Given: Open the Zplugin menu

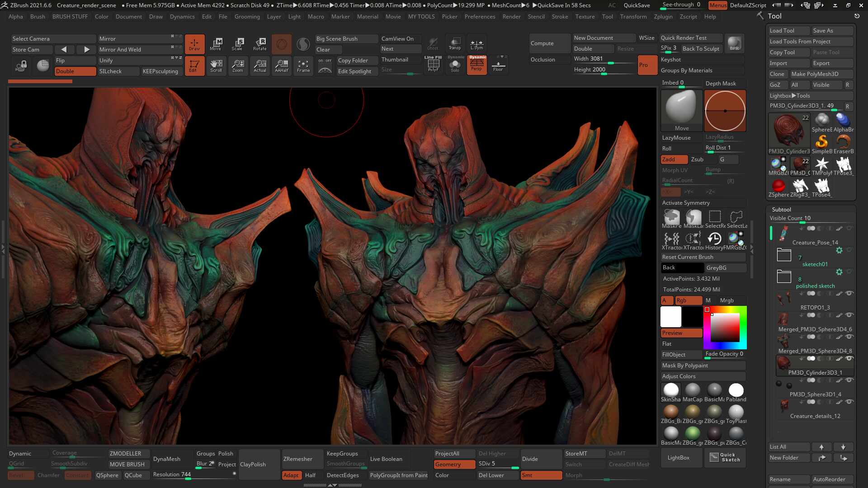Looking at the screenshot, I should 663,17.
